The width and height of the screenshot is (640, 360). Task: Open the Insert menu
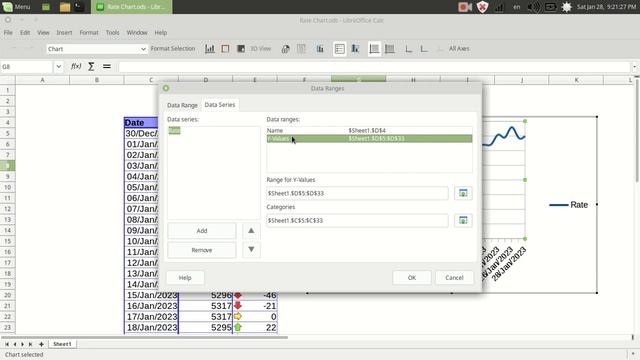point(64,32)
